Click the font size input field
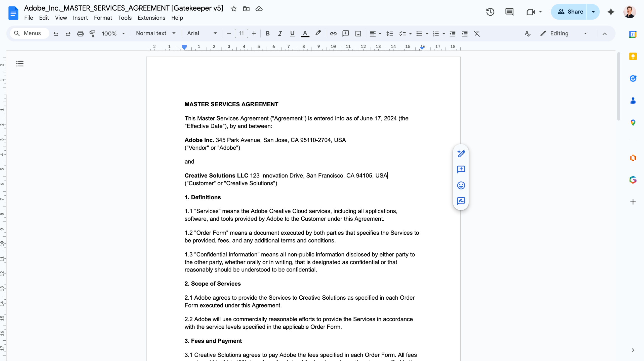Viewport: 644px width, 361px height. [x=241, y=33]
